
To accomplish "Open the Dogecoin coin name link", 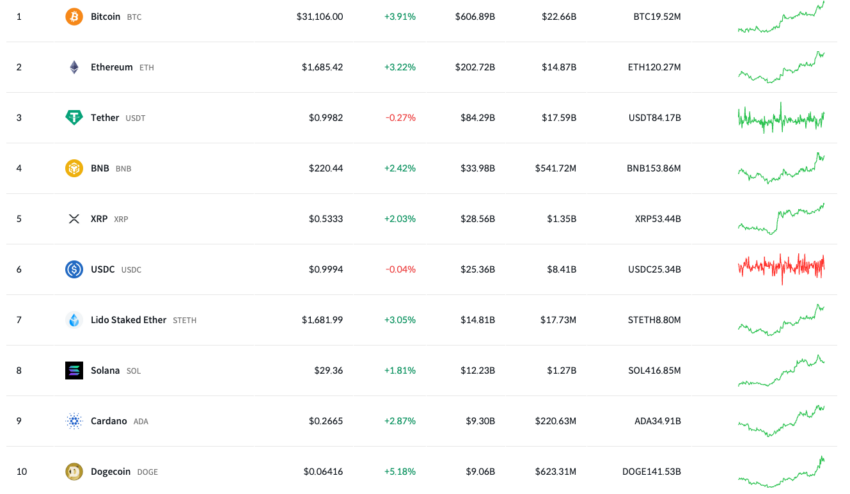I will 110,471.
